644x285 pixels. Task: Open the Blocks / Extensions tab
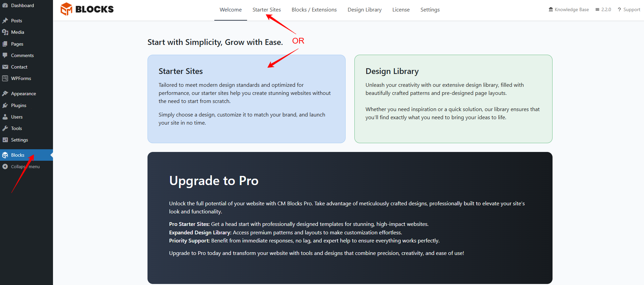click(x=314, y=10)
